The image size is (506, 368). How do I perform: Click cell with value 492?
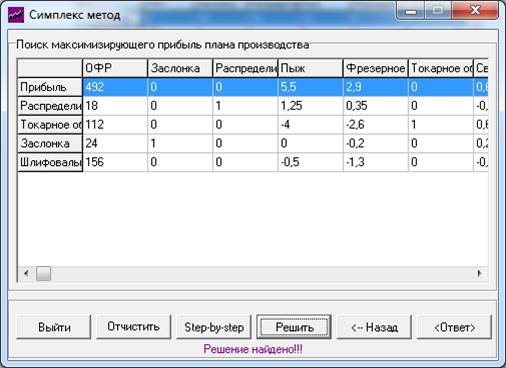tap(115, 87)
